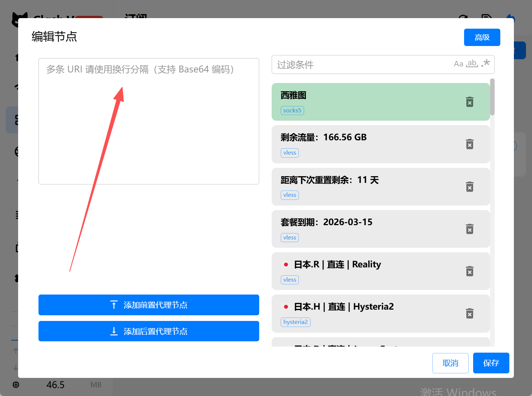The image size is (532, 396).
Task: Open settings via the bottom-left gear icon
Action: pos(15,385)
